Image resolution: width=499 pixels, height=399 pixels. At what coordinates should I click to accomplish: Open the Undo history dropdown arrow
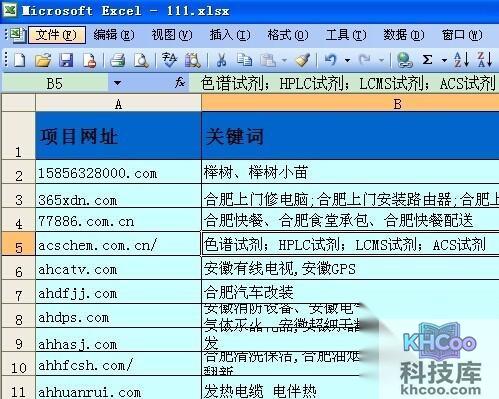[x=347, y=61]
